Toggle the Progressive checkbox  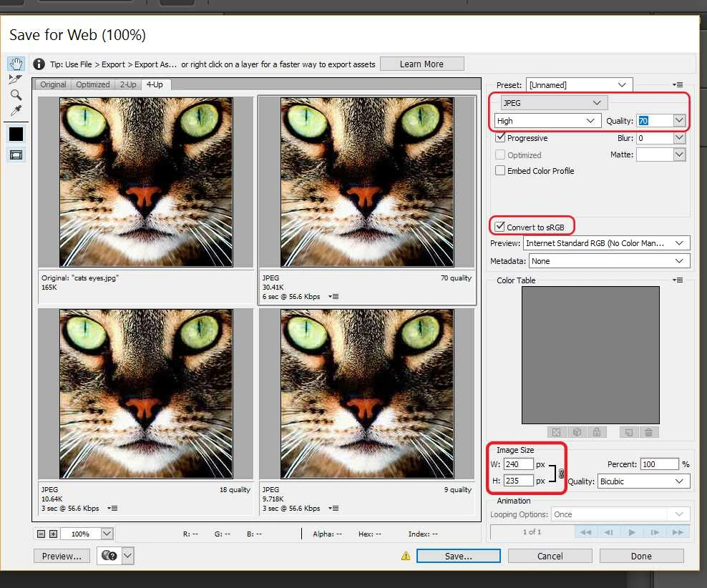[500, 137]
